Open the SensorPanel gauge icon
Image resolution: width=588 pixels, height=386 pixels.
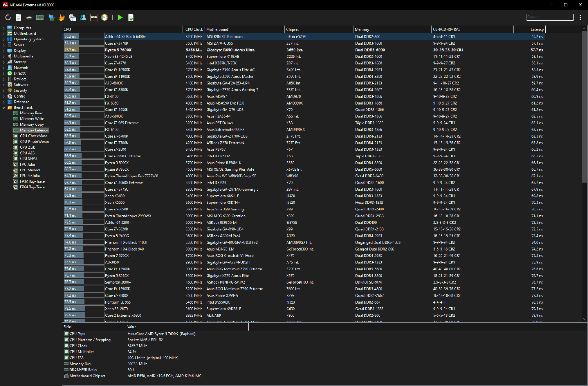point(105,17)
